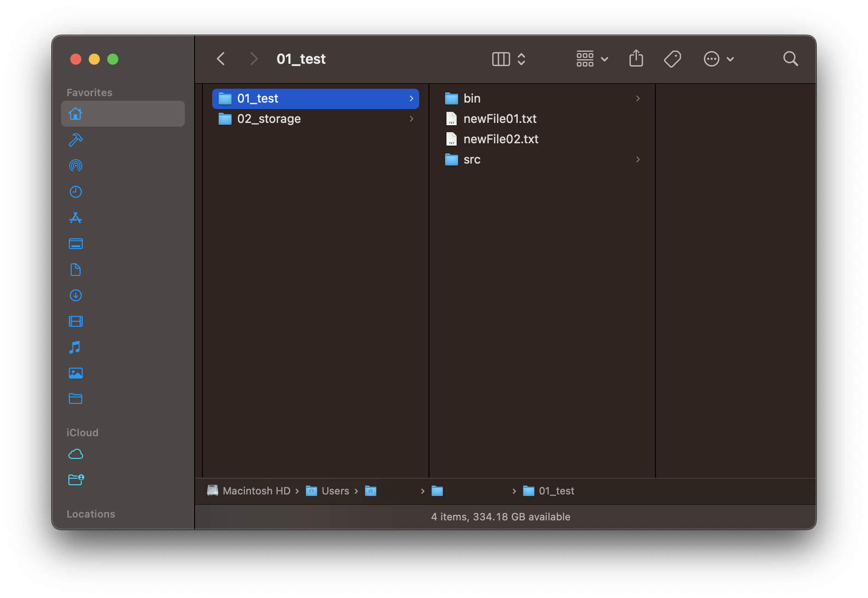
Task: Select the Documents sidebar item
Action: coord(75,269)
